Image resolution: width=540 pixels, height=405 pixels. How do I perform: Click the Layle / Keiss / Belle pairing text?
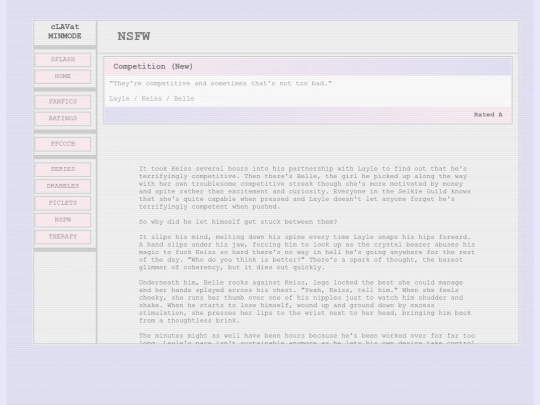point(152,99)
